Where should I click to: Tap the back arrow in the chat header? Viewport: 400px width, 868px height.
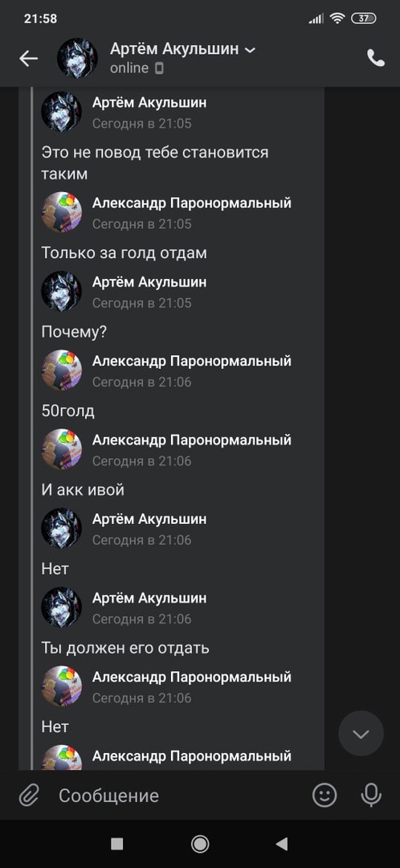(x=28, y=58)
